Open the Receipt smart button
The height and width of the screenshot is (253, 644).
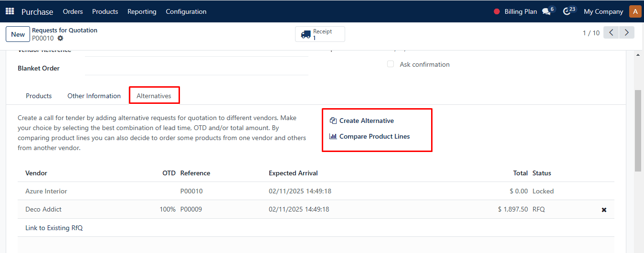click(x=320, y=34)
